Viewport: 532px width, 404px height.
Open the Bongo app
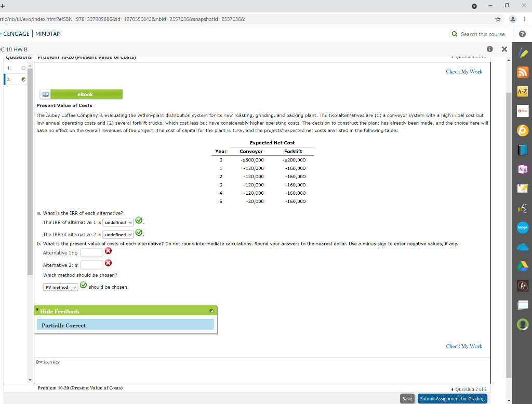pos(523,227)
